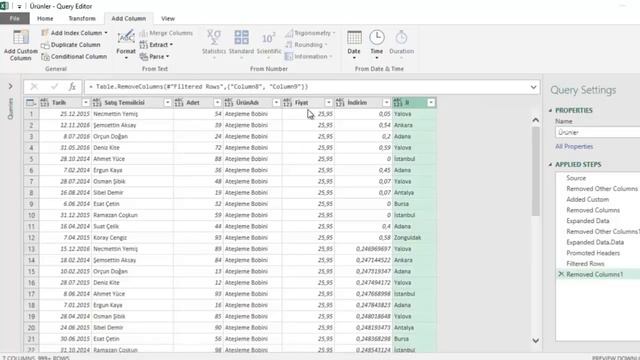
Task: Open the Extract menu
Action: (156, 45)
